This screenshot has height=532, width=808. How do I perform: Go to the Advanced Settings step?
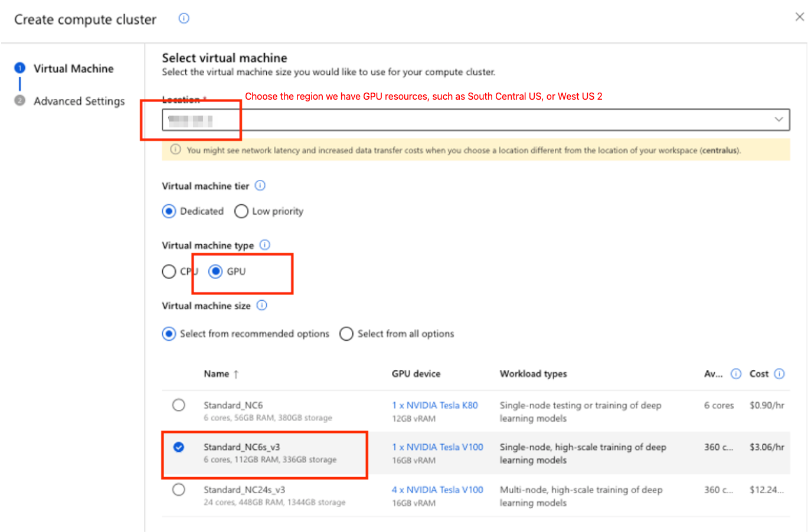pos(79,101)
